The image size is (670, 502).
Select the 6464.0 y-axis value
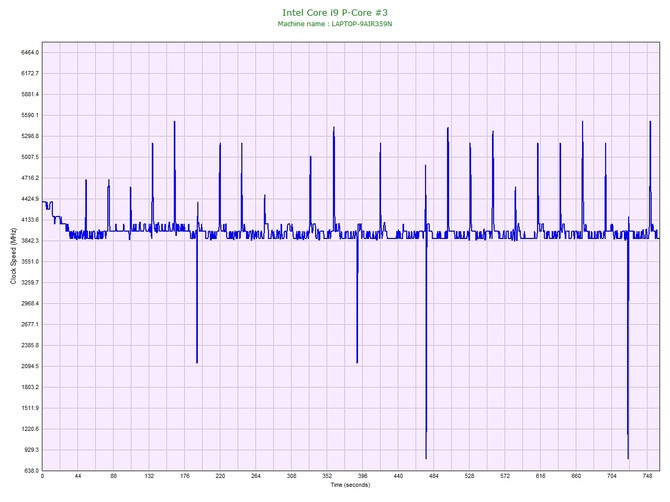[x=30, y=53]
